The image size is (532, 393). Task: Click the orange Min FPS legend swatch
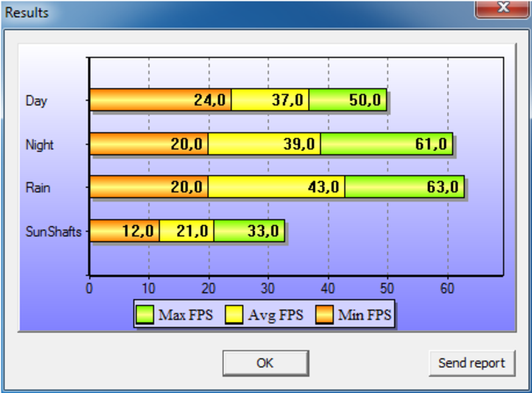pos(324,315)
